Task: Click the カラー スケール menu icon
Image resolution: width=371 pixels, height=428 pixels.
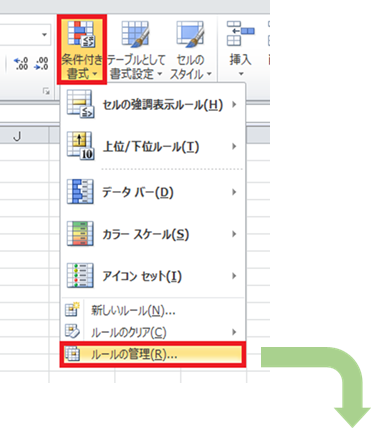Action: pos(80,234)
